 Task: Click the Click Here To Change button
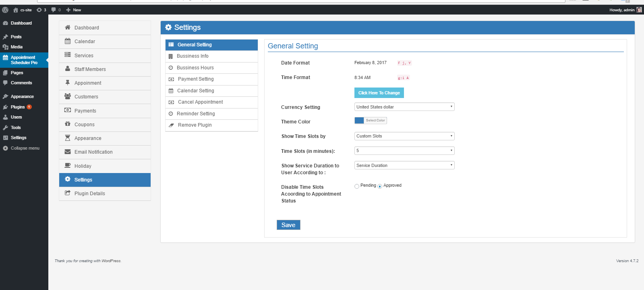[x=379, y=93]
